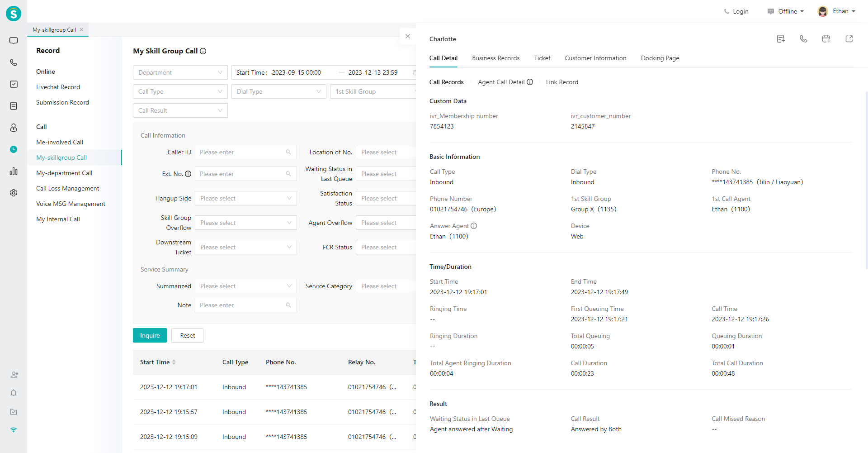Click the info icon beside Ext. No.
The image size is (868, 453).
(188, 174)
